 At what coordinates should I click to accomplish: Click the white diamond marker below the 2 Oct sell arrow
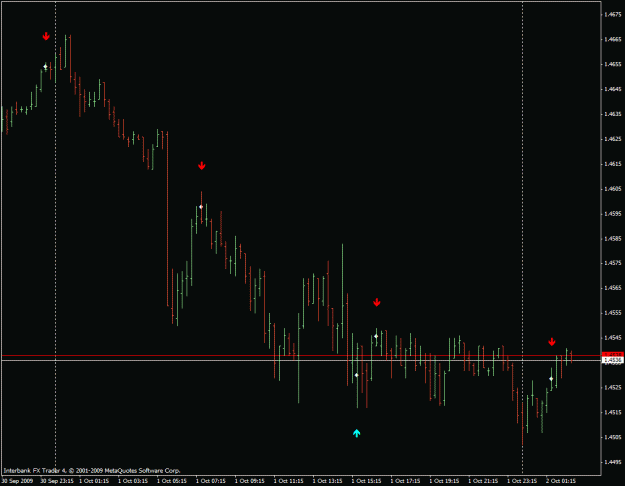point(551,379)
